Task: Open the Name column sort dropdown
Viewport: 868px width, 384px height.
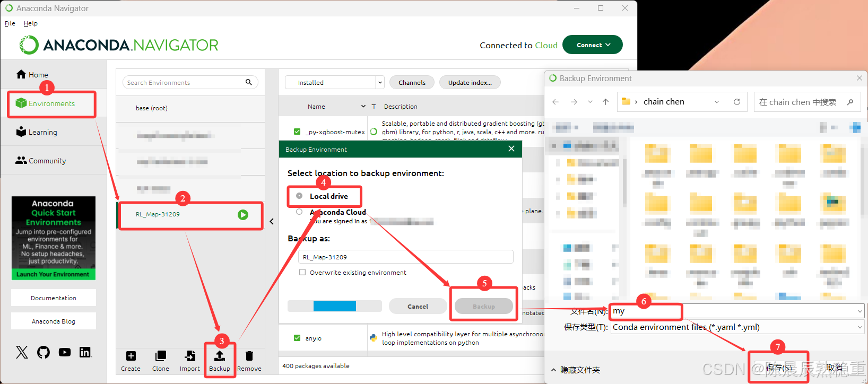Action: point(363,106)
